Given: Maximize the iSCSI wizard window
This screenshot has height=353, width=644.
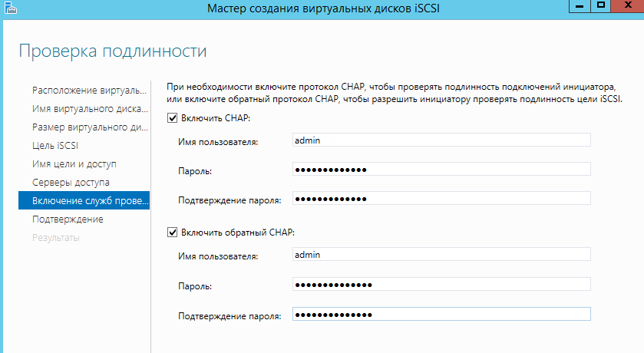Looking at the screenshot, I should click(x=601, y=6).
